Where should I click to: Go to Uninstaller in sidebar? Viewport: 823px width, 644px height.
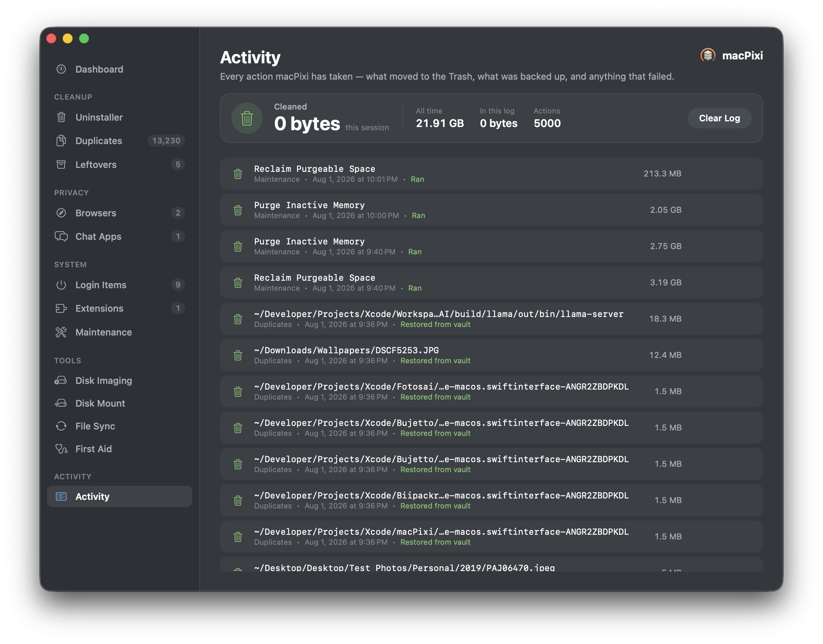coord(120,117)
